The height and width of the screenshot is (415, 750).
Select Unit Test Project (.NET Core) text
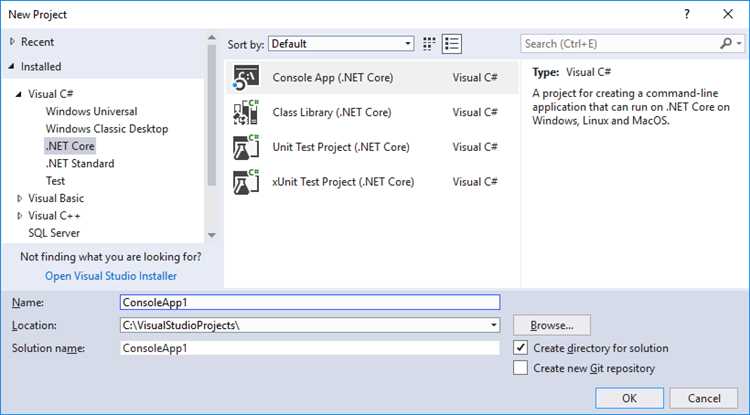tap(341, 147)
